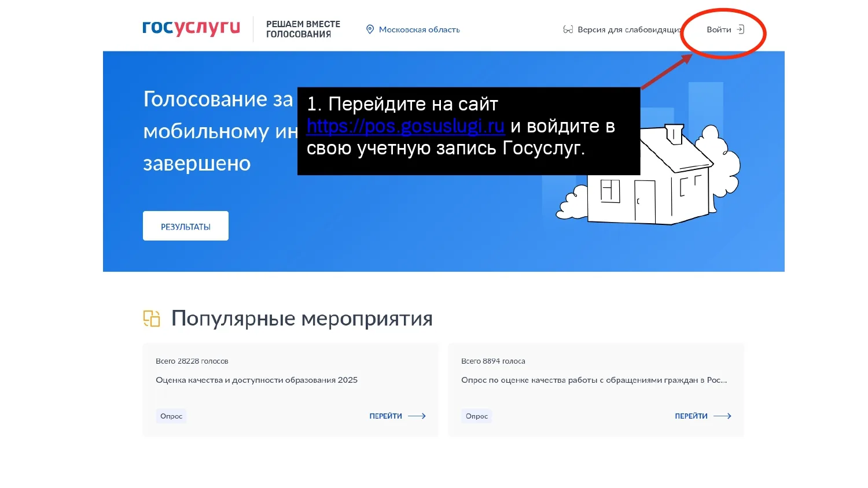Click the Войти login button
Viewport: 868px width, 488px height.
[x=725, y=29]
